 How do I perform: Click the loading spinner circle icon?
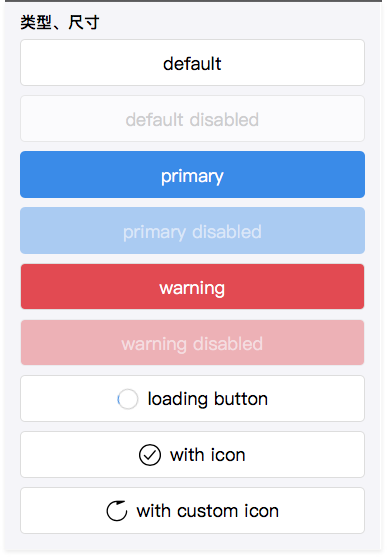(x=128, y=399)
